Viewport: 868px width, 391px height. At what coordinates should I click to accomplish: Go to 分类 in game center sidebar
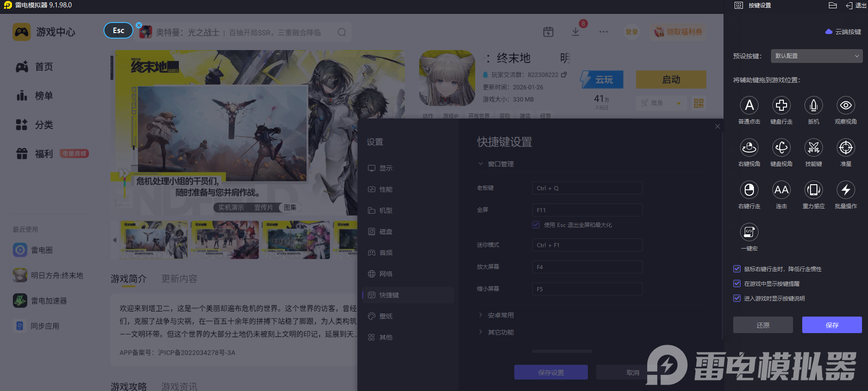tap(34, 125)
